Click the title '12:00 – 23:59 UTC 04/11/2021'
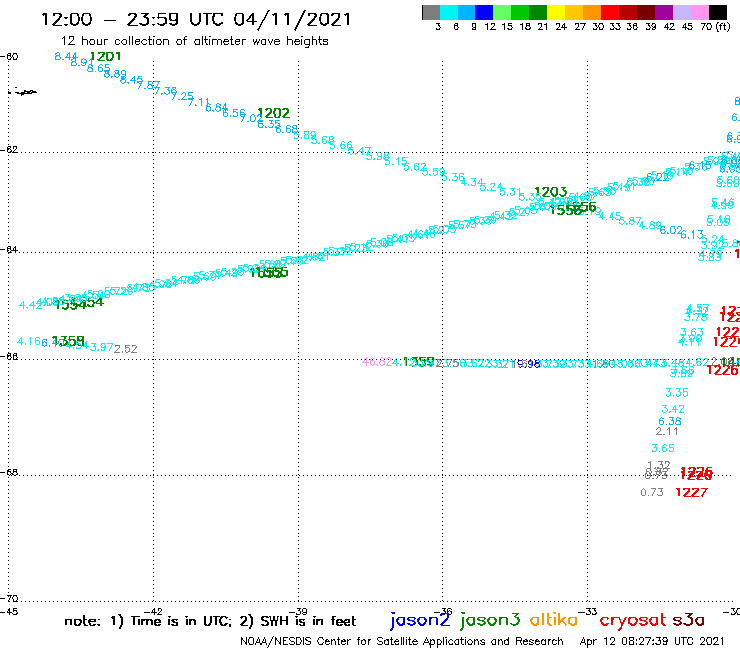Image resolution: width=740 pixels, height=650 pixels. 196,19
